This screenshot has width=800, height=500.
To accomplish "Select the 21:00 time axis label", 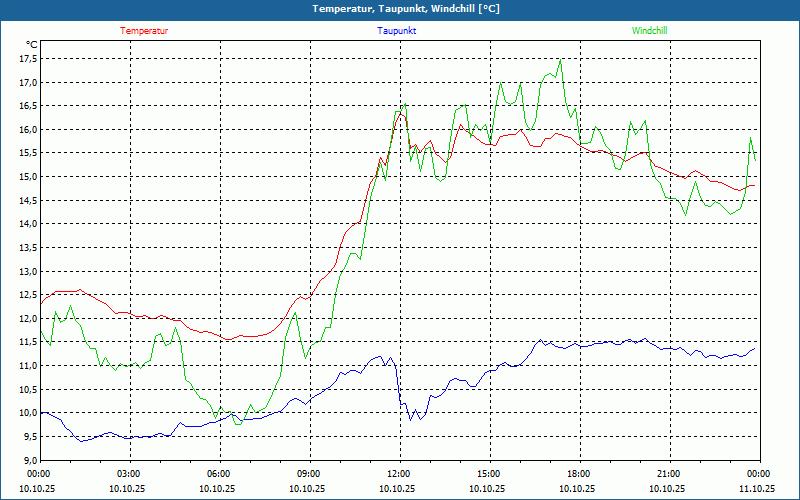I will 669,474.
